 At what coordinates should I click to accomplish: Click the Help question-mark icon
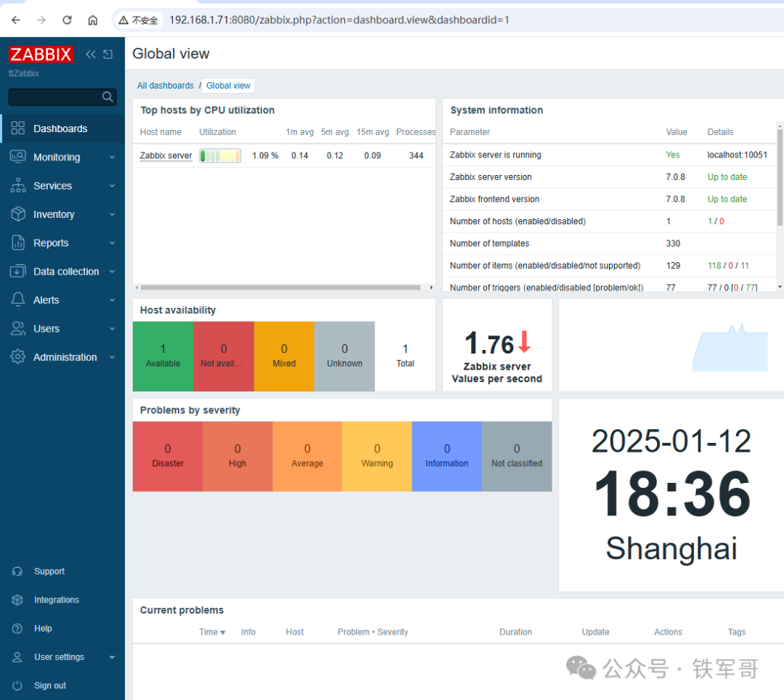tap(17, 628)
